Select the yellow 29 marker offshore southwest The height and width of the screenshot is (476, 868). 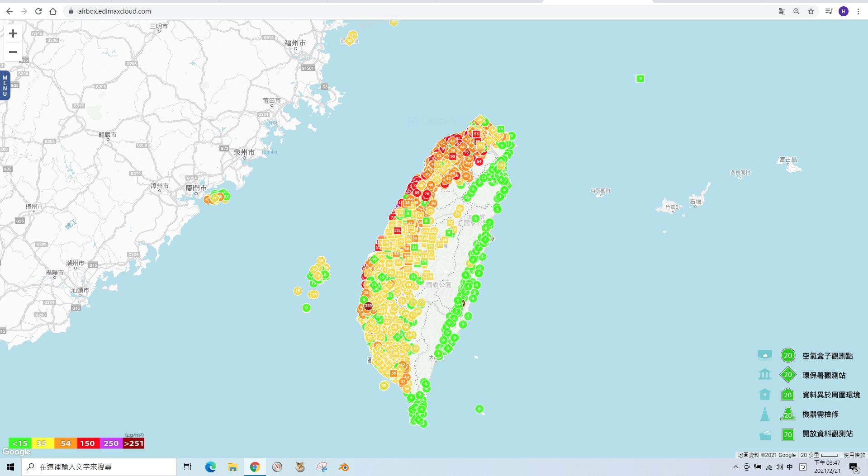[384, 386]
